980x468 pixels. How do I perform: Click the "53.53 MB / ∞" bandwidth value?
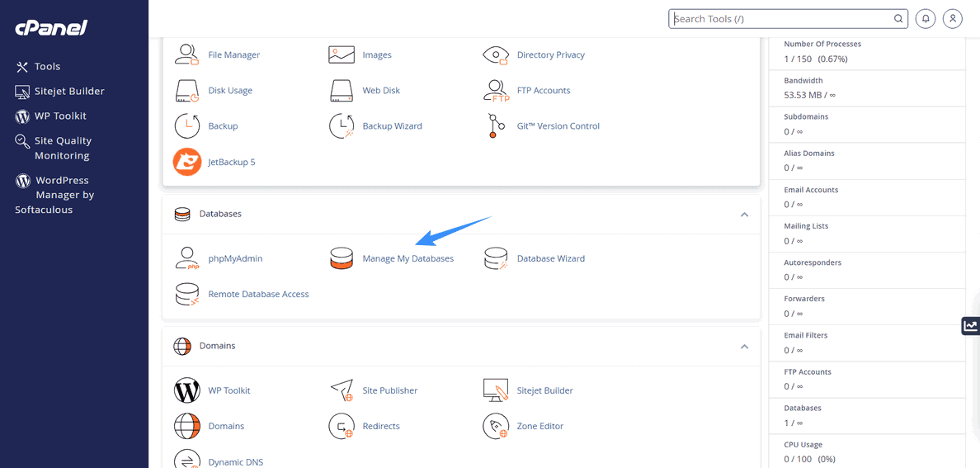click(809, 95)
